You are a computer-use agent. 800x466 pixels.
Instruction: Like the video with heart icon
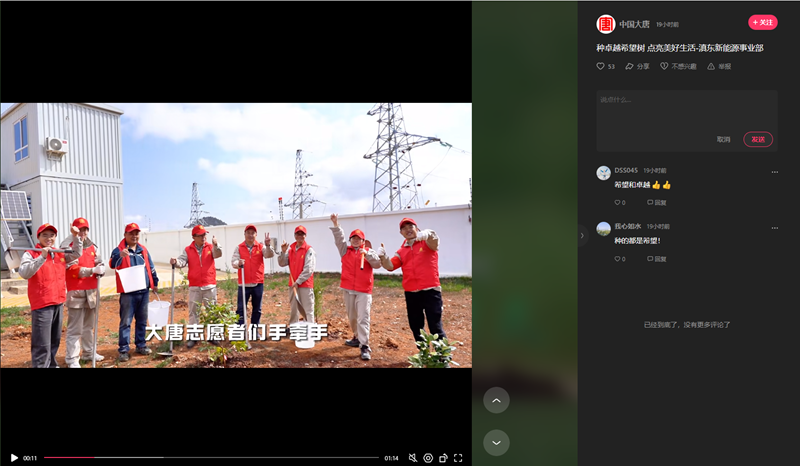click(604, 66)
